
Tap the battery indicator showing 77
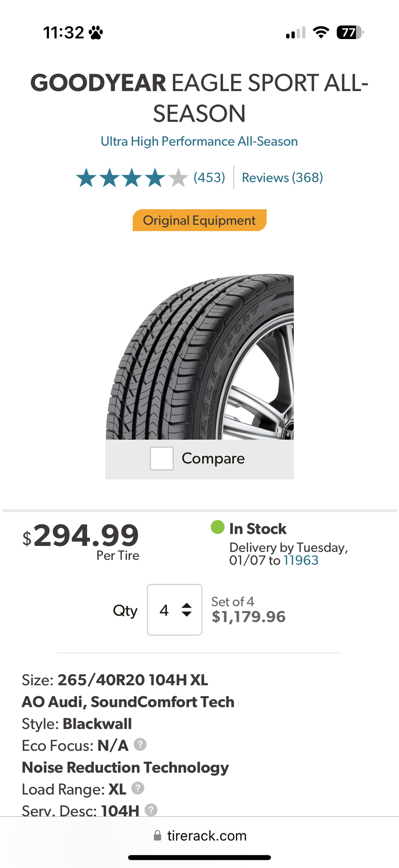click(348, 33)
